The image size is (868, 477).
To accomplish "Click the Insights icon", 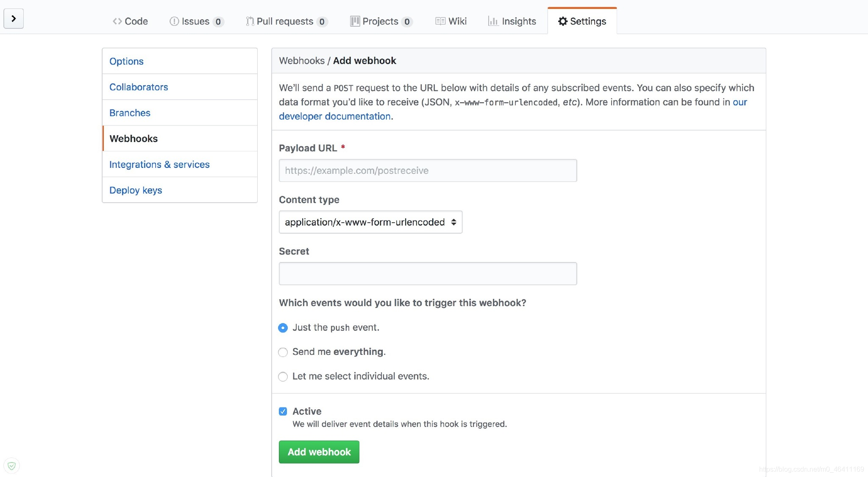I will pyautogui.click(x=492, y=20).
